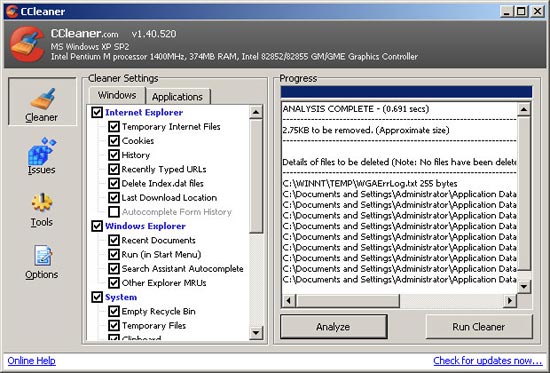Click settings list scroll up arrow

[256, 112]
